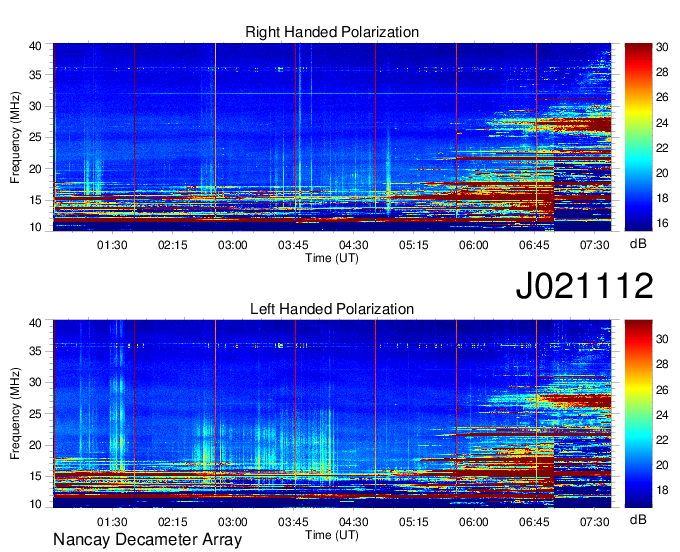The width and height of the screenshot is (680, 552).
Task: Click the 04:30 tick on bottom time axis
Action: pyautogui.click(x=353, y=521)
